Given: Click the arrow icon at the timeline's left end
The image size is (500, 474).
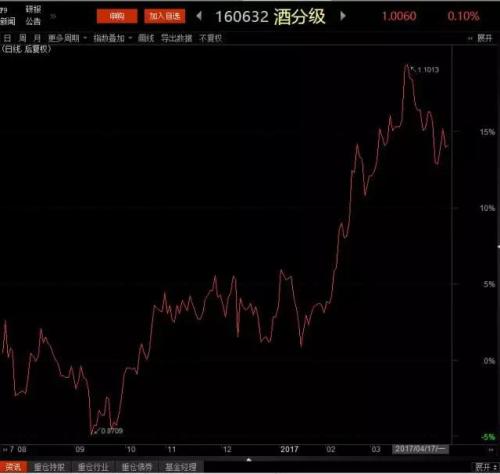Looking at the screenshot, I should 5,450.
